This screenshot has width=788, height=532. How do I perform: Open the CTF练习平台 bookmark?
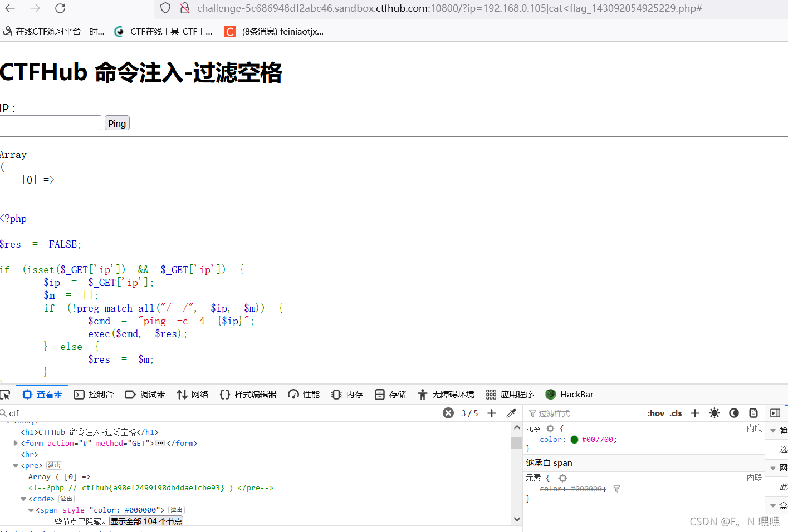pyautogui.click(x=54, y=32)
